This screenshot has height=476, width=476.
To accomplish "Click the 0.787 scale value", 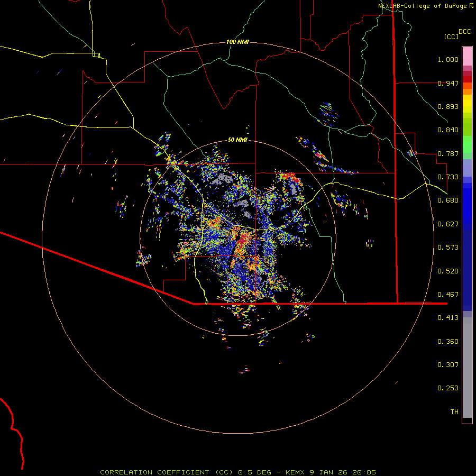I will pyautogui.click(x=448, y=153).
